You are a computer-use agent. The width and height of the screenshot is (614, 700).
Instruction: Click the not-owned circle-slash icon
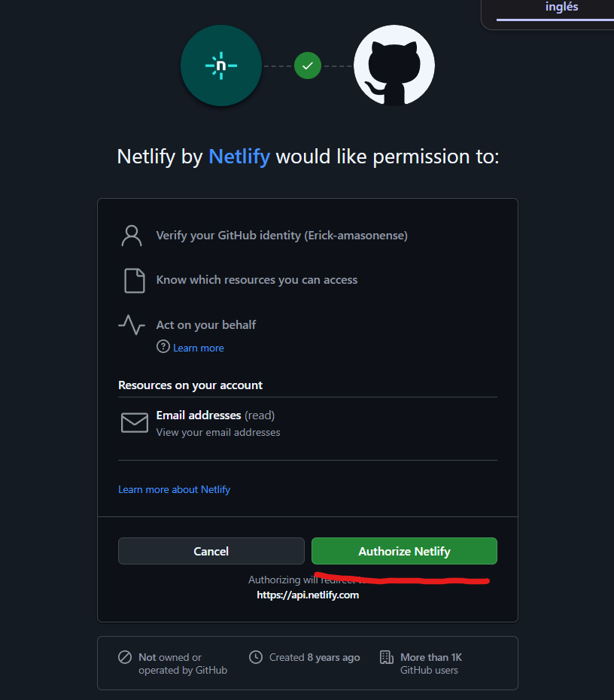pos(125,657)
